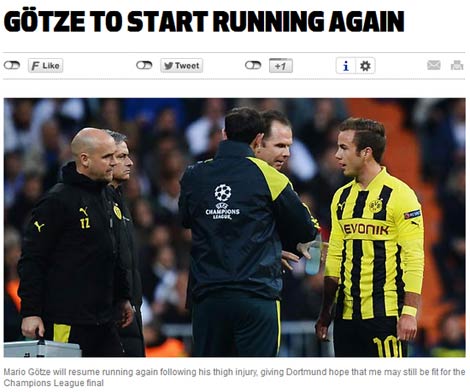This screenshot has height=392, width=470.
Task: Click the Facebook F logo on Like button
Action: (35, 66)
